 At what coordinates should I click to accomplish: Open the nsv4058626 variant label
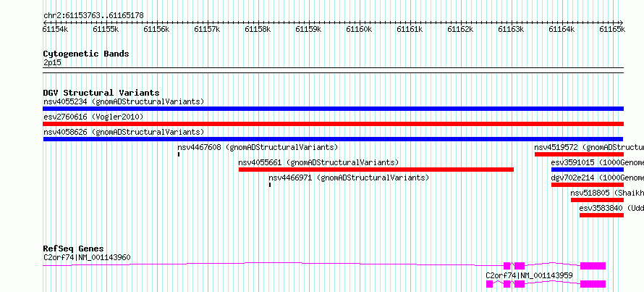[x=124, y=133]
